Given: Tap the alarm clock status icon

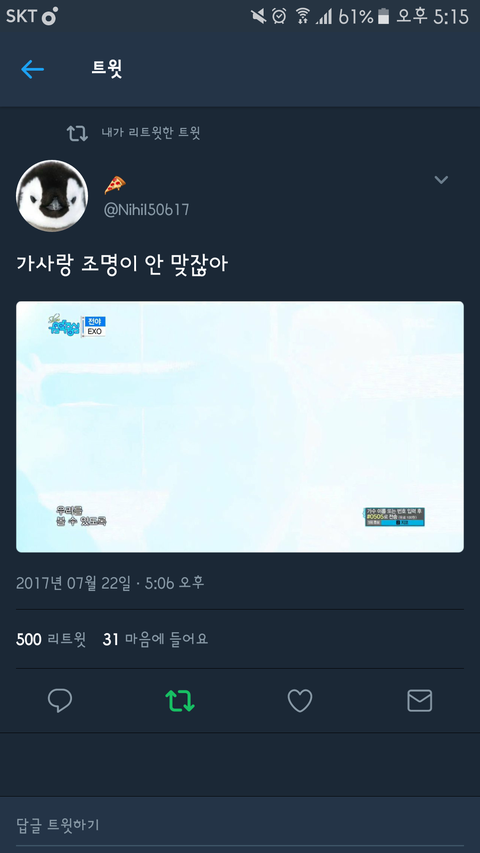Looking at the screenshot, I should point(279,16).
